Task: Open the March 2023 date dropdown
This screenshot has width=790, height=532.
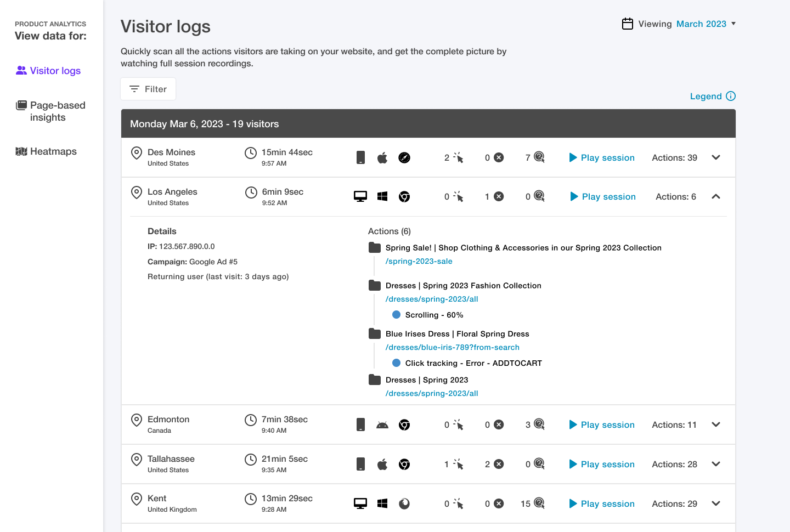Action: 706,24
